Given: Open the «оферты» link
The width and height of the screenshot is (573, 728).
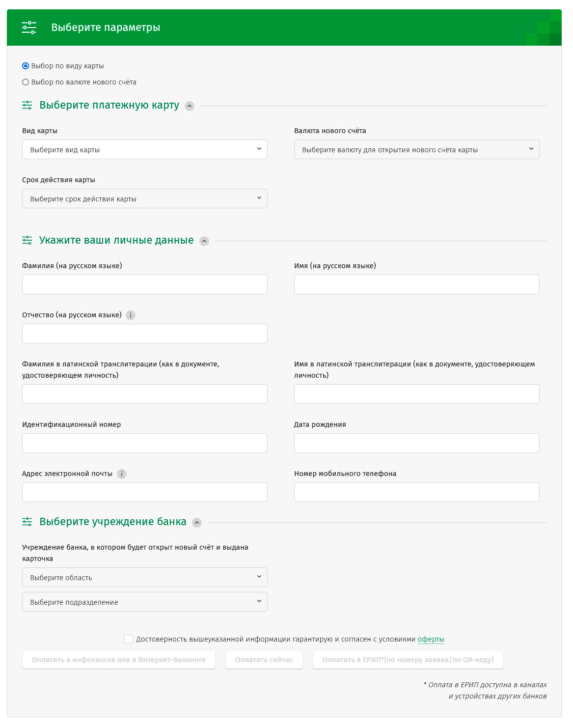Looking at the screenshot, I should [430, 639].
